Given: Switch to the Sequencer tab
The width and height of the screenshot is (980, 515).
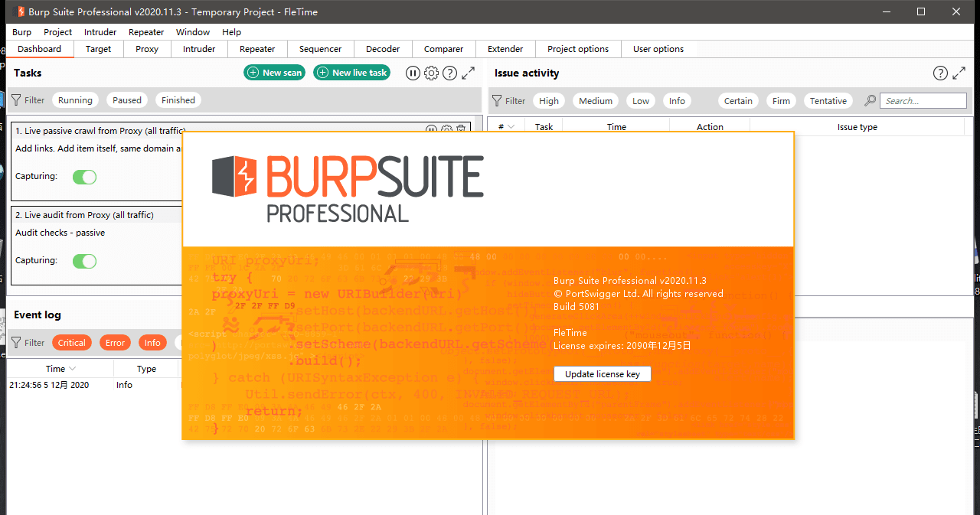Looking at the screenshot, I should (320, 49).
